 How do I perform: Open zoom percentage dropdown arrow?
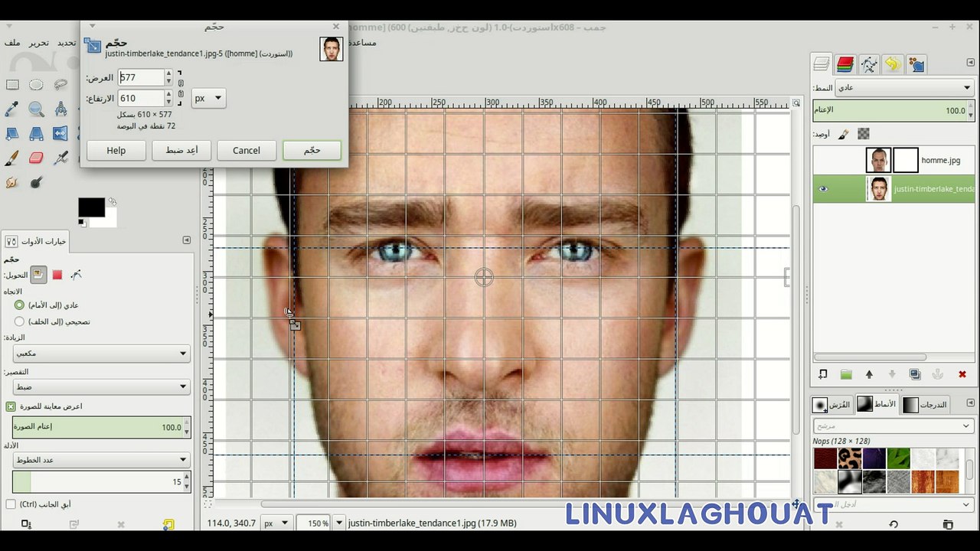pyautogui.click(x=339, y=523)
